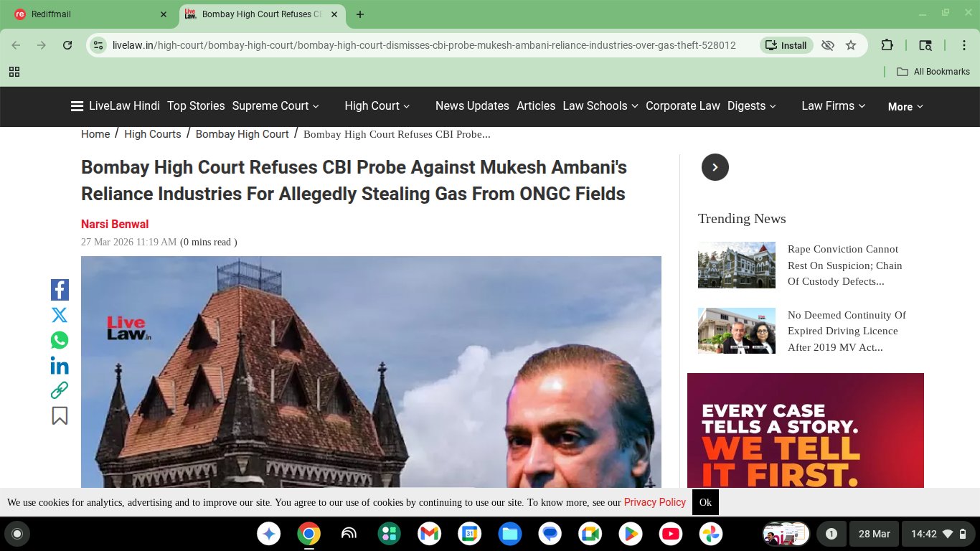Screen dimensions: 980x551
Task: Close the Bombay High Court article tab
Action: 334,14
